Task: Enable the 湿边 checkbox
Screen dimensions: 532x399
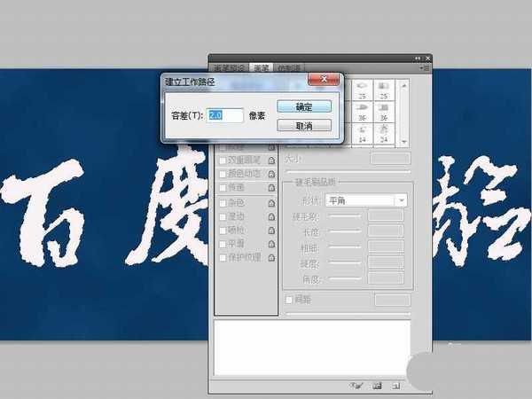Action: [x=223, y=217]
